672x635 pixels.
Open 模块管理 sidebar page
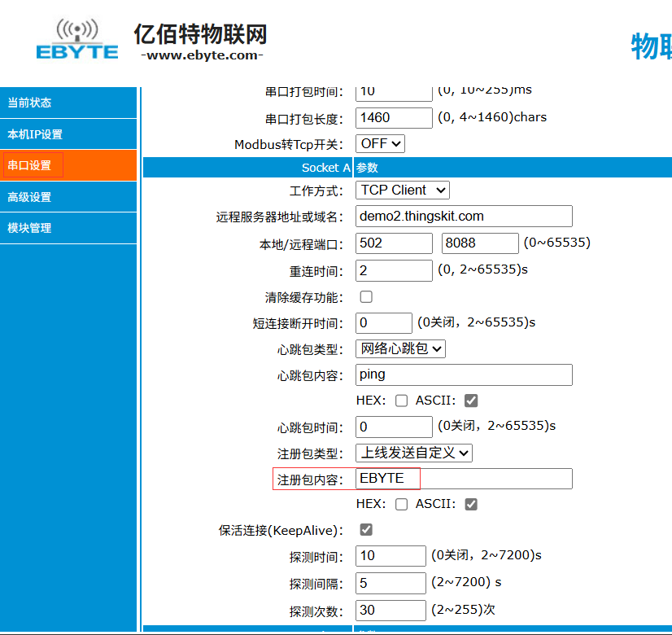[x=29, y=228]
